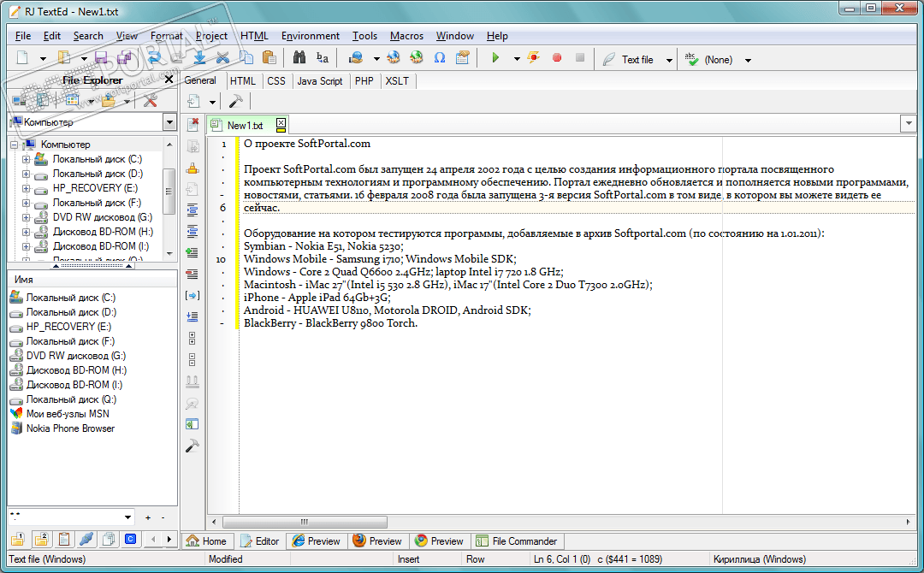This screenshot has height=573, width=924.
Task: Click the bracket-arrow icon in vertical toolbar
Action: click(192, 295)
